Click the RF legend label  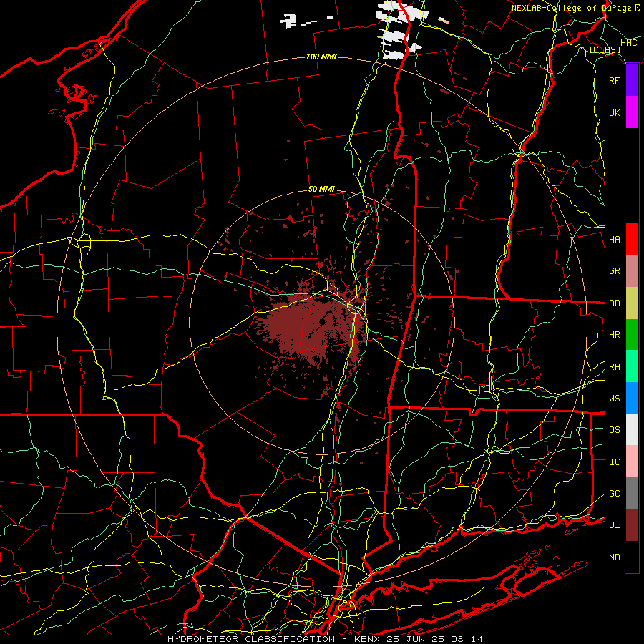[615, 80]
